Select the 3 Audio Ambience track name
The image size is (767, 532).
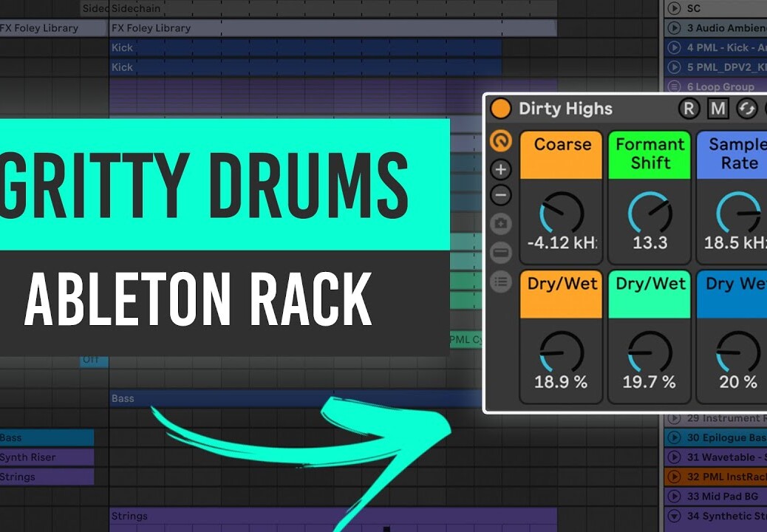(x=727, y=28)
